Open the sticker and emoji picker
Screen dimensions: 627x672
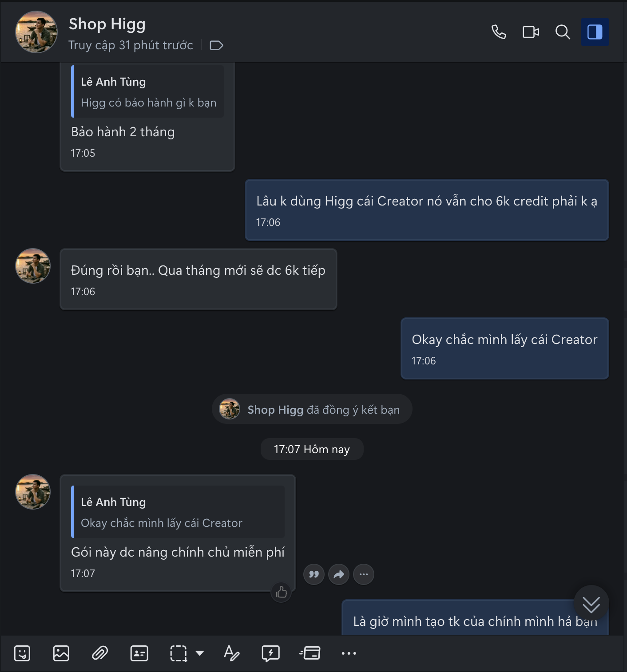[x=22, y=653]
